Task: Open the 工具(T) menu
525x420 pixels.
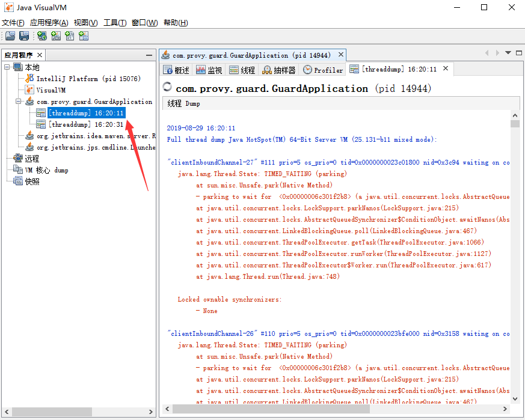Action: (x=115, y=22)
